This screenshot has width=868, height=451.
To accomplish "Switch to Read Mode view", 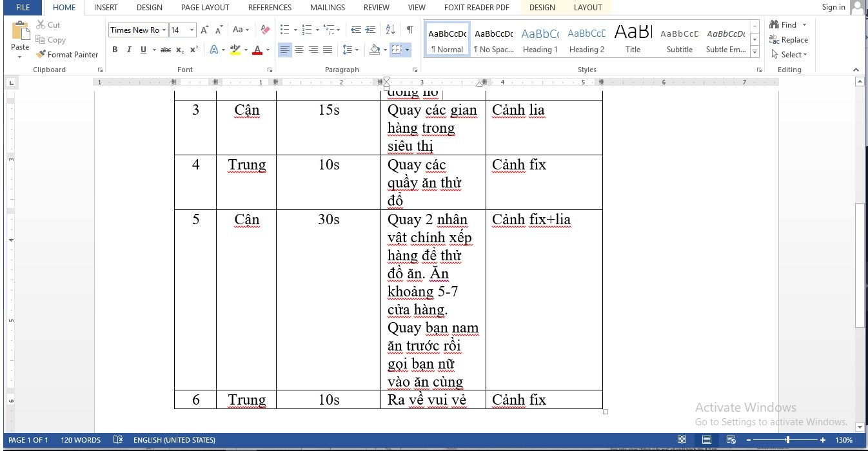I will pyautogui.click(x=682, y=440).
